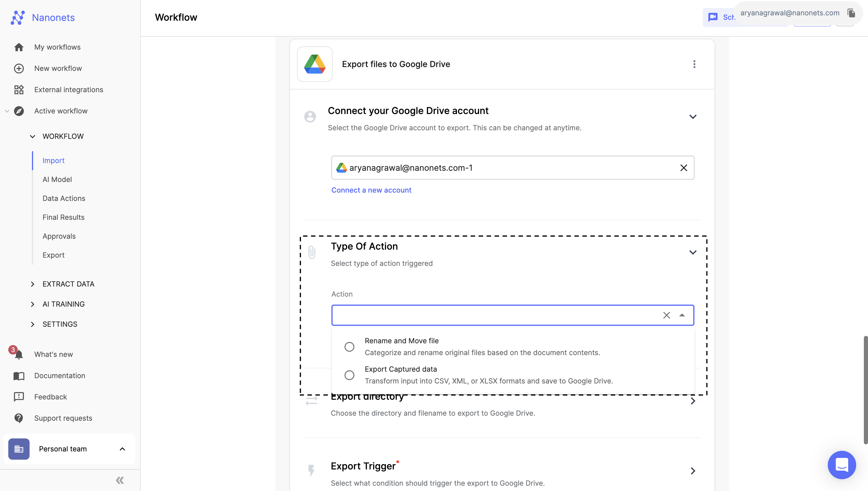Close the Action dropdown with up arrow
Viewport: 868px width, 491px height.
pyautogui.click(x=682, y=315)
